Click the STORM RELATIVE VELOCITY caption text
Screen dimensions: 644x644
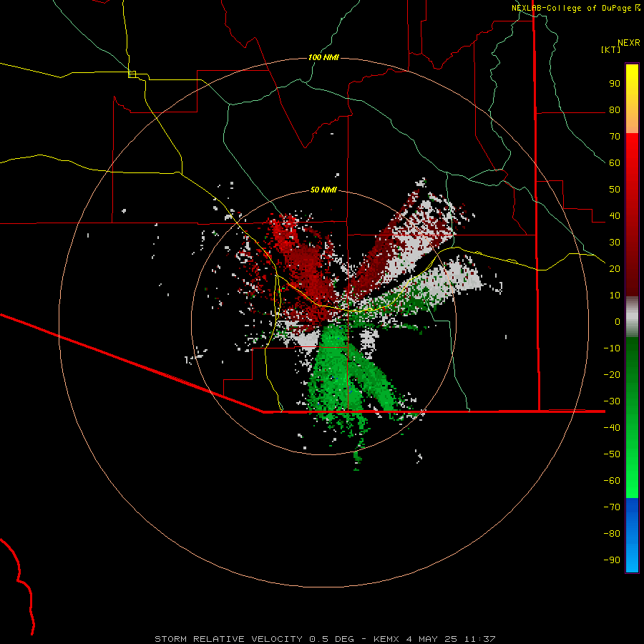[x=230, y=639]
